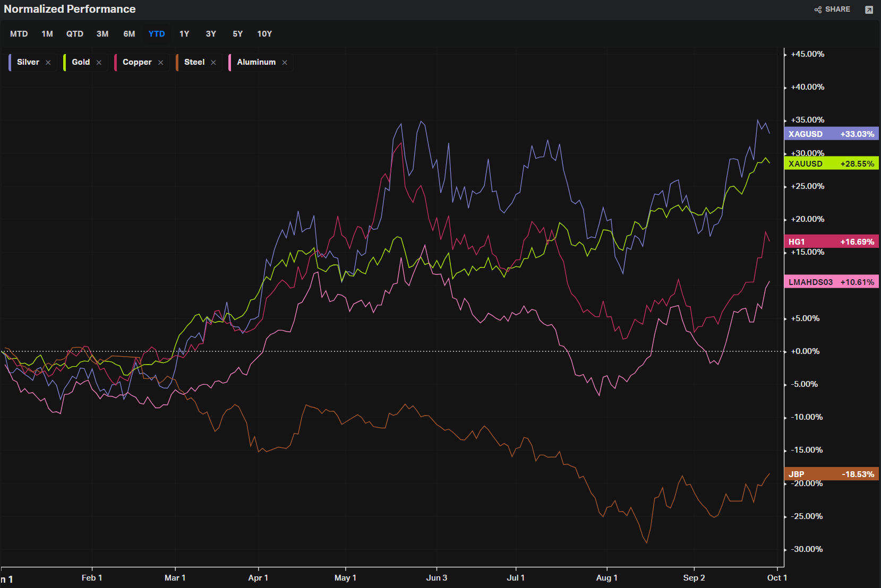Click the -30.00% y-axis label
Viewport: 881px width, 588px height.
coord(807,549)
